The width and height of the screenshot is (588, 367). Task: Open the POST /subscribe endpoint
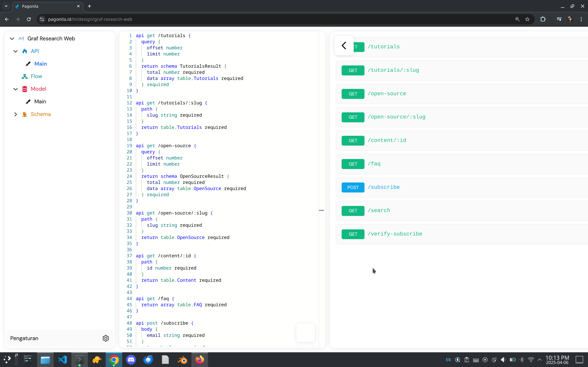[x=383, y=187]
